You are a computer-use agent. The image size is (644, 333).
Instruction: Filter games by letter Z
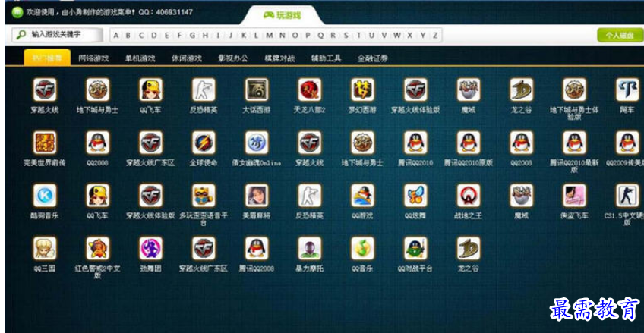435,35
